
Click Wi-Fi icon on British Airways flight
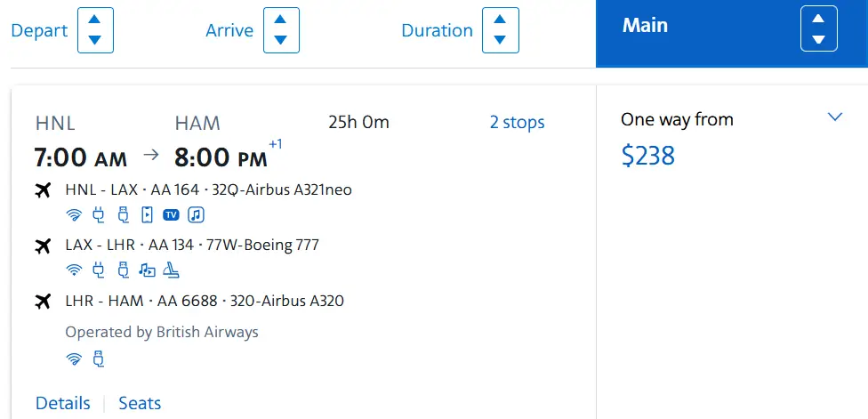click(75, 359)
